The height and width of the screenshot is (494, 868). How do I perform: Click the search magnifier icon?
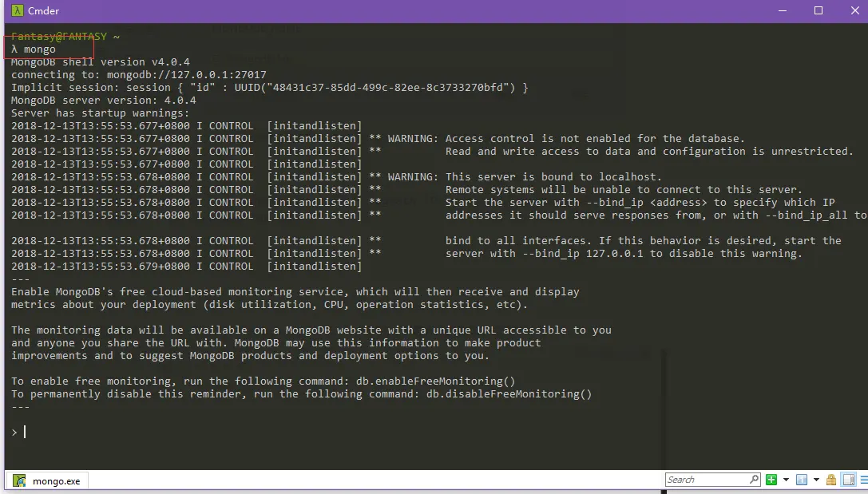[754, 479]
